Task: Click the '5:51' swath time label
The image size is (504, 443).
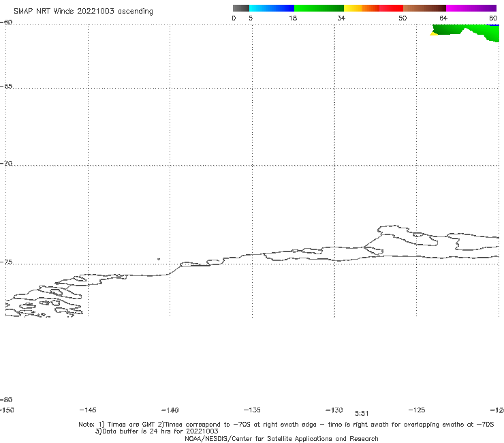Action: pos(362,414)
